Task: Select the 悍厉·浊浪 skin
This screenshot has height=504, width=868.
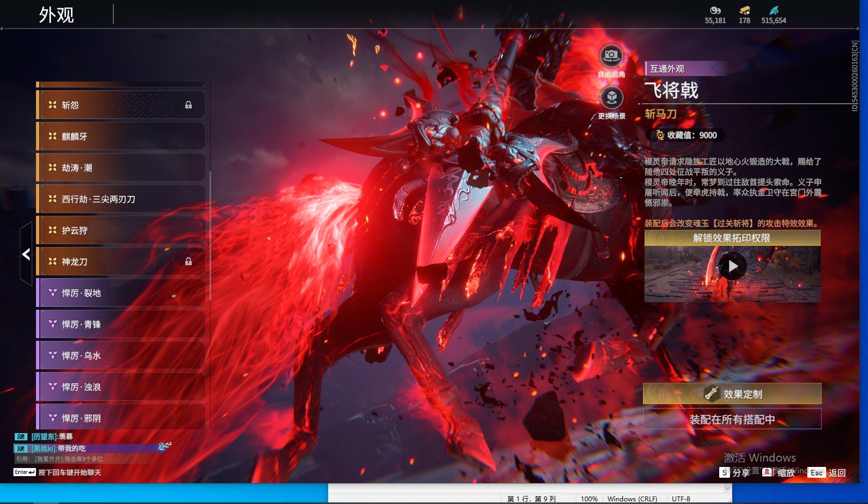Action: coord(120,387)
